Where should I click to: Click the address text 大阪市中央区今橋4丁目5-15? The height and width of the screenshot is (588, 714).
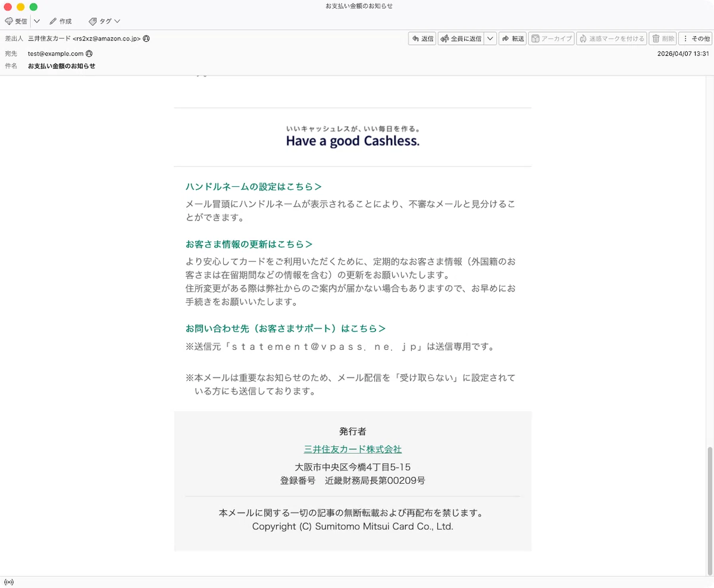point(353,467)
